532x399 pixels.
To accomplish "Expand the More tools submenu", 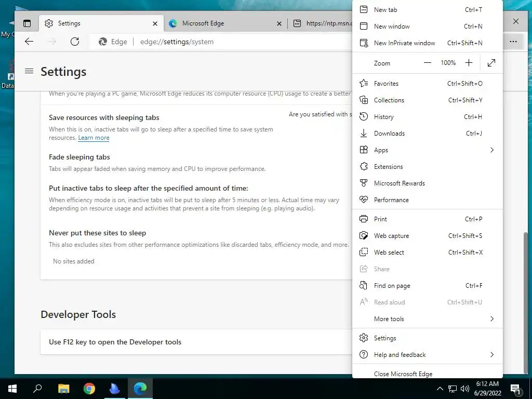I will point(428,319).
